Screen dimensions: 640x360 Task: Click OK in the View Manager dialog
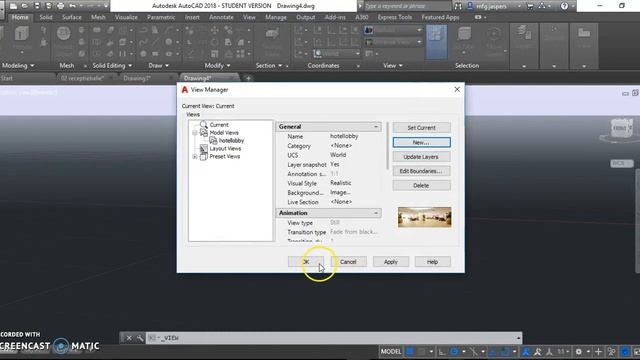click(x=306, y=262)
